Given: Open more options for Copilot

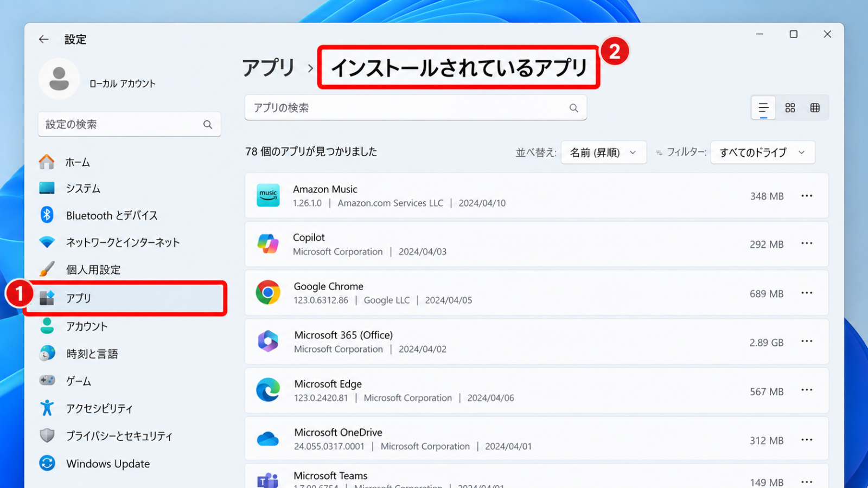Looking at the screenshot, I should 807,243.
